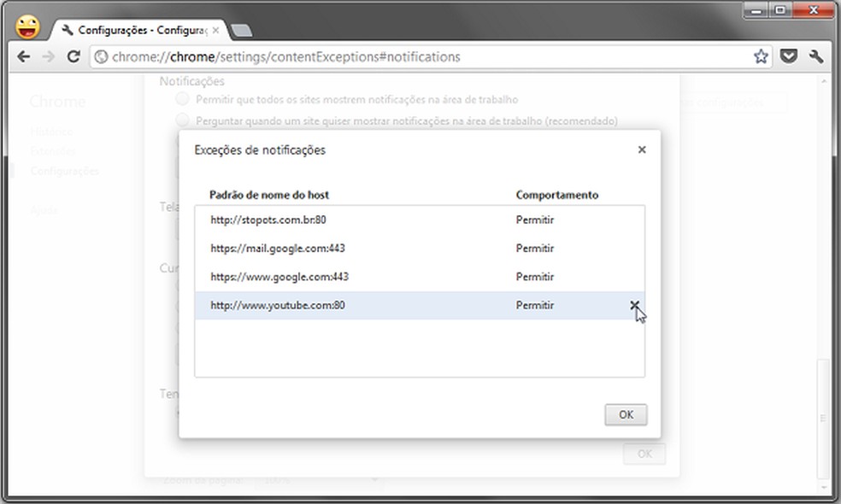Confirm with the OK button in the dialog
This screenshot has height=504, width=841.
point(625,414)
